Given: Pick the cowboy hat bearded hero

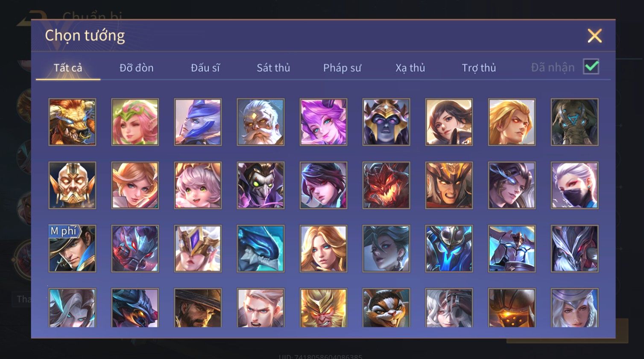Looking at the screenshot, I should 198,308.
